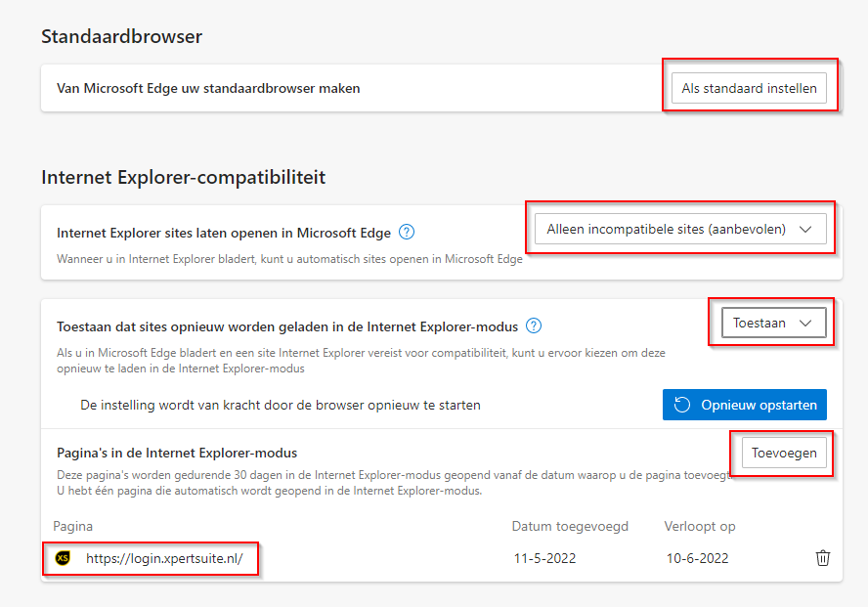Select the added date 11-5-2022
868x607 pixels.
[544, 558]
